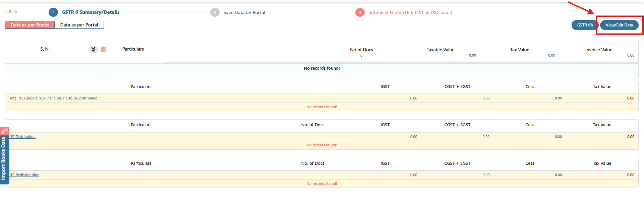Click the double-chevron expand all icon
The image size is (644, 211).
tap(93, 50)
